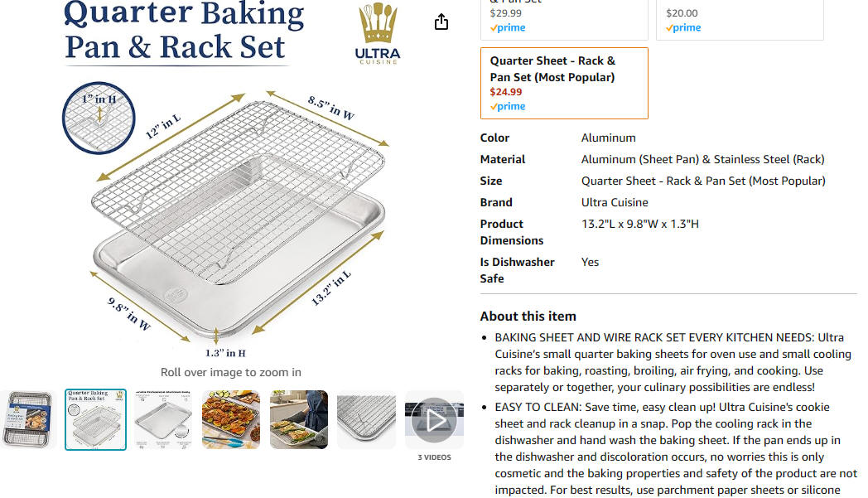Open the roasted vegetables thumbnail

[231, 420]
